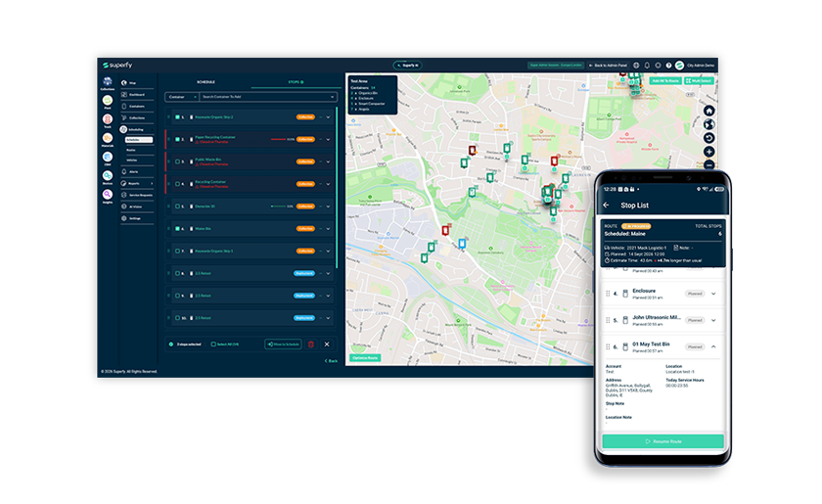
Task: Collapse 01 May Test Bin on the phone
Action: (x=713, y=346)
